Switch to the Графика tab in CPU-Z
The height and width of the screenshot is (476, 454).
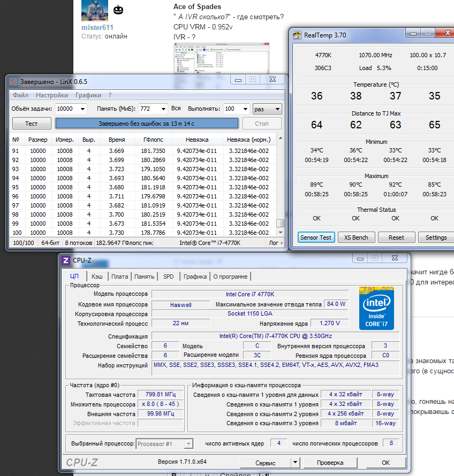tap(195, 277)
